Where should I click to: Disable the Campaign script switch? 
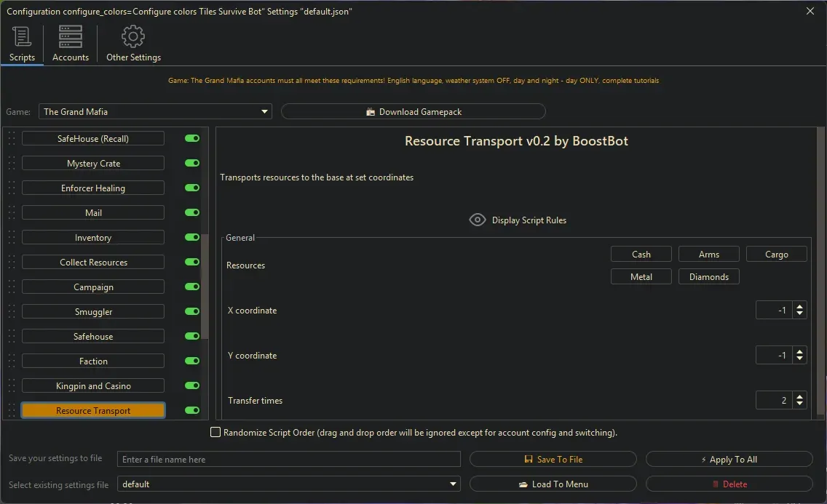click(192, 287)
